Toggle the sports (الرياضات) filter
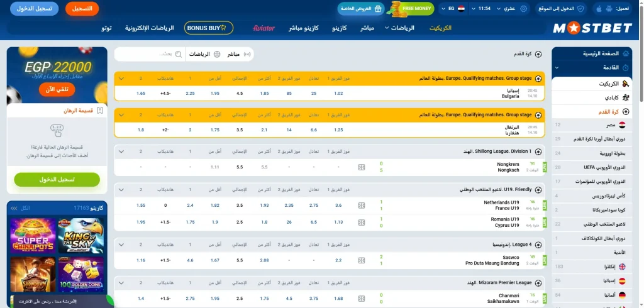The width and height of the screenshot is (644, 308). [205, 55]
